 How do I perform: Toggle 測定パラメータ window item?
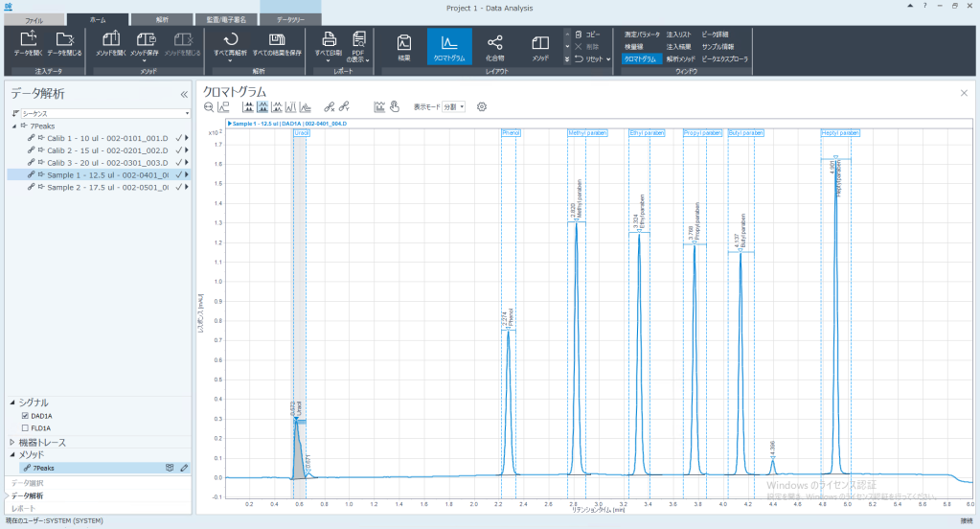click(642, 34)
